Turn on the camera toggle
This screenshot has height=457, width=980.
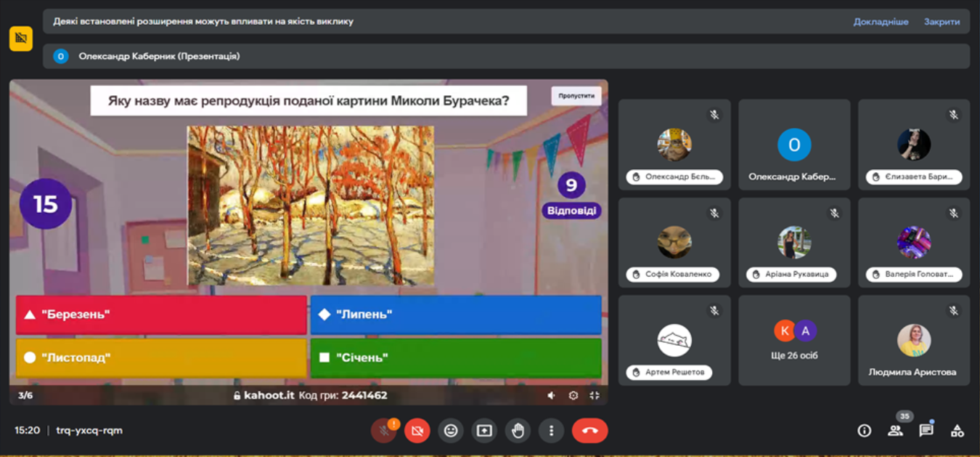[417, 431]
